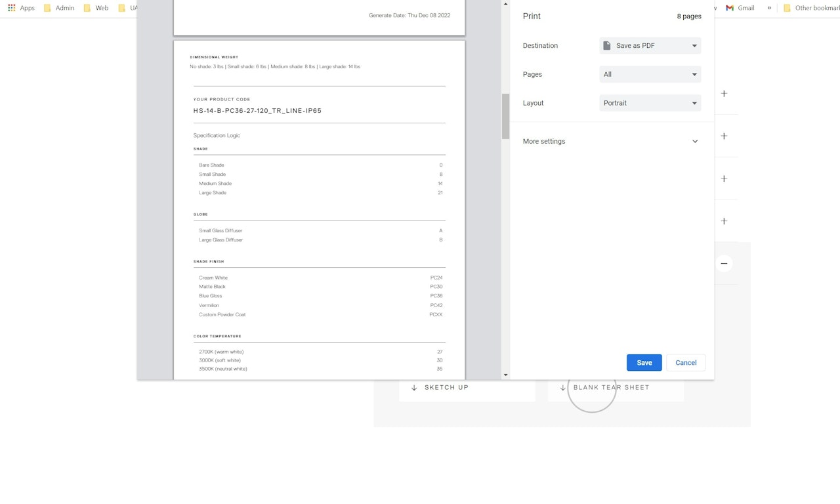Click the preview scrollbar down arrow
The height and width of the screenshot is (504, 840).
(505, 375)
